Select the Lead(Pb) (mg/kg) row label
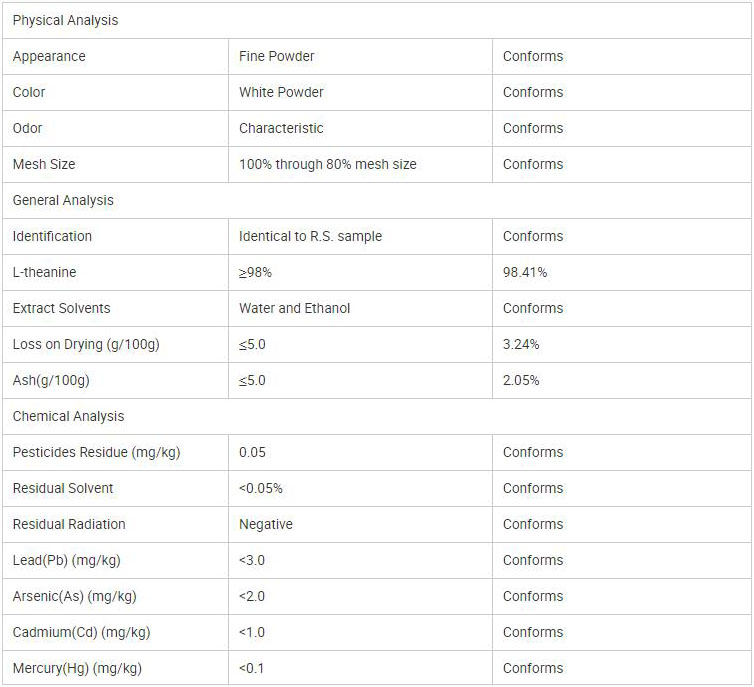 click(x=67, y=560)
